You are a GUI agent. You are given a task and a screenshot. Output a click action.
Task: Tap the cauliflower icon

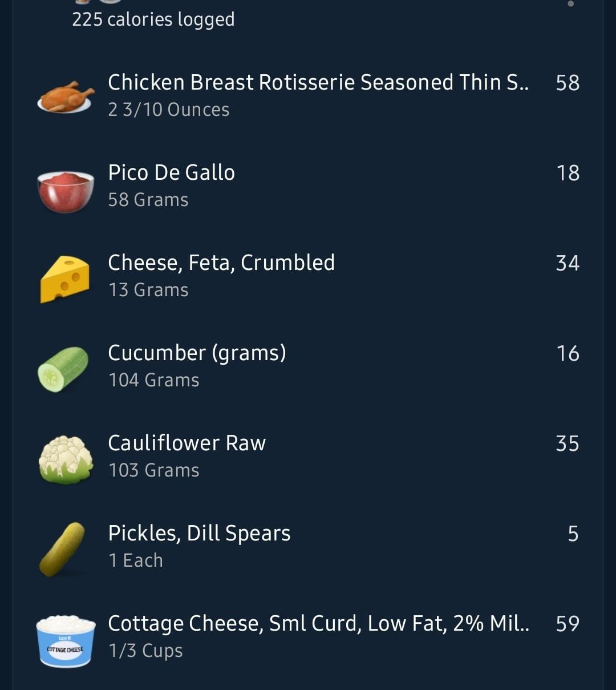click(x=66, y=460)
